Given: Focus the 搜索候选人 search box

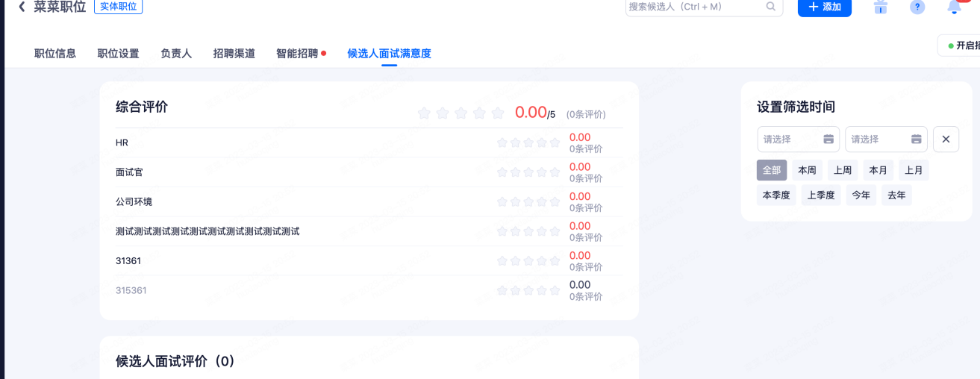Looking at the screenshot, I should 694,7.
